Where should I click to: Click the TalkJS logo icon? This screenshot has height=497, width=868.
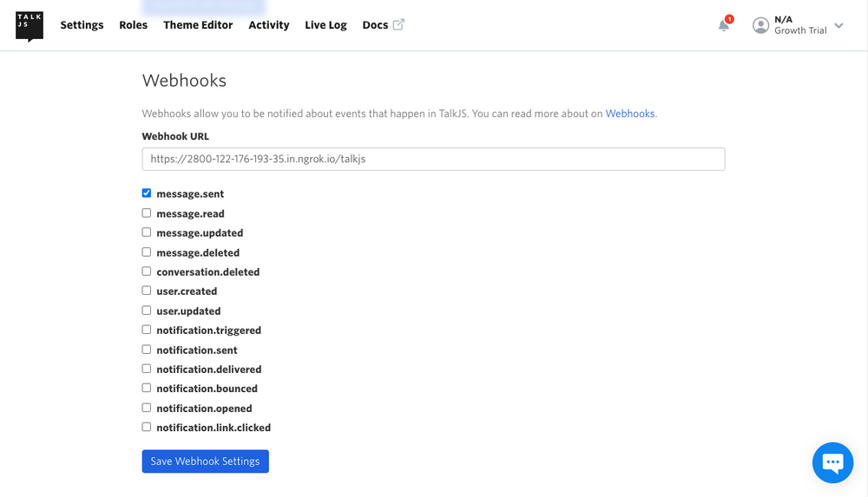point(30,26)
